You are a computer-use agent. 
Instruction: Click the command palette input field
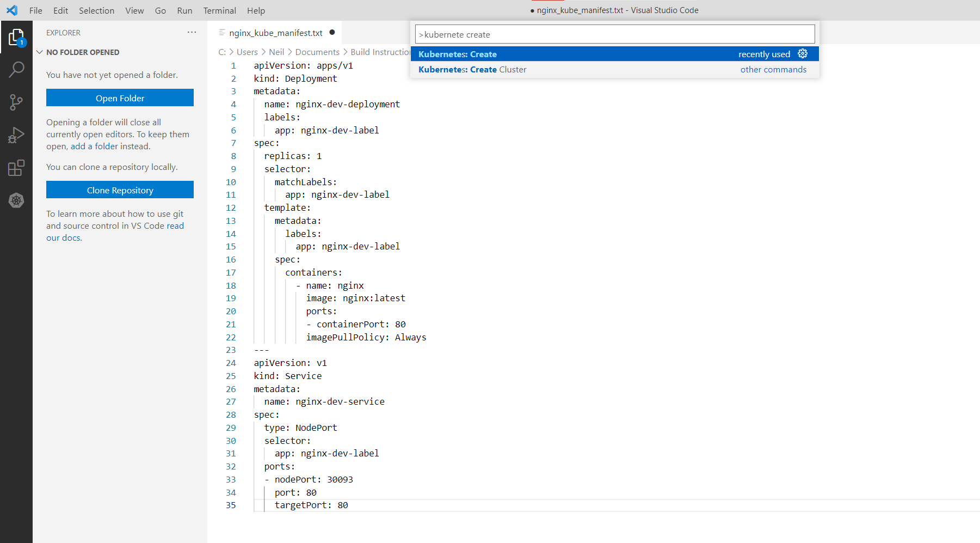point(615,34)
